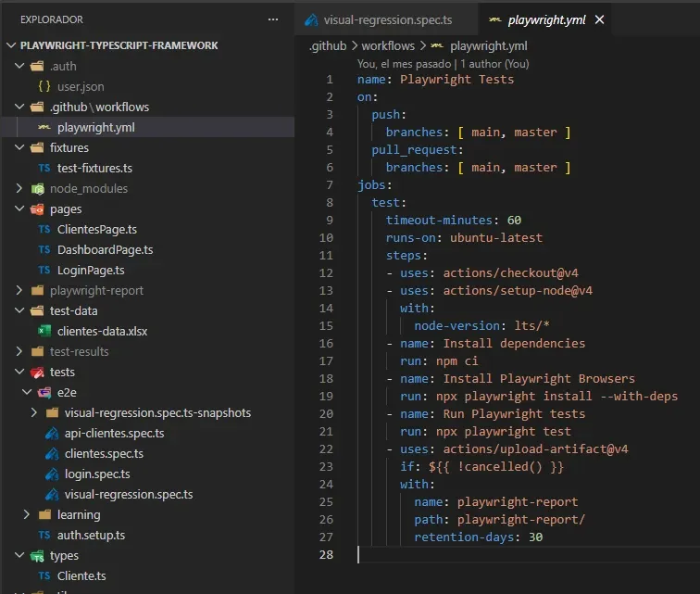
Task: Open LoginPage.ts file
Action: (x=91, y=270)
